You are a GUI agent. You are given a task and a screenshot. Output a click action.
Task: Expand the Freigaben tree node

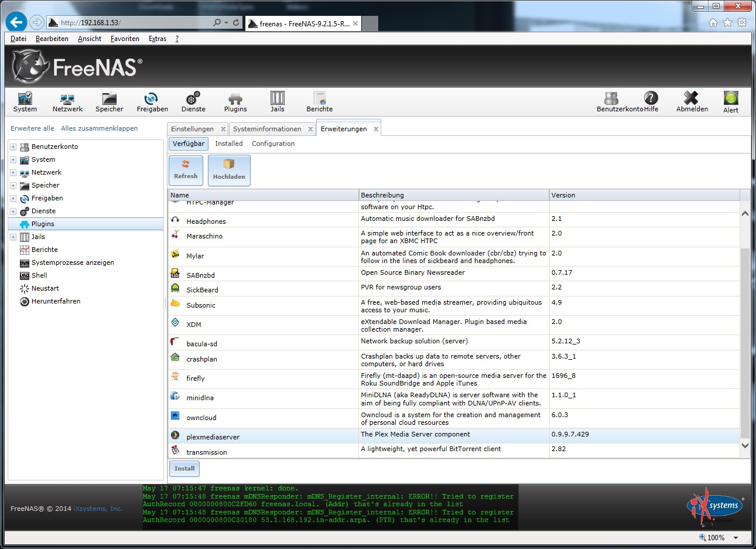[13, 198]
